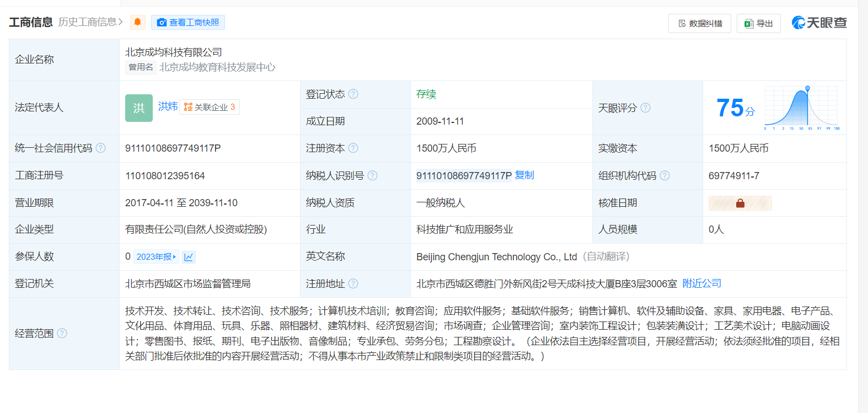Screen dimensions: 868x413
Task: Click the 工商信息 section heading
Action: [31, 22]
